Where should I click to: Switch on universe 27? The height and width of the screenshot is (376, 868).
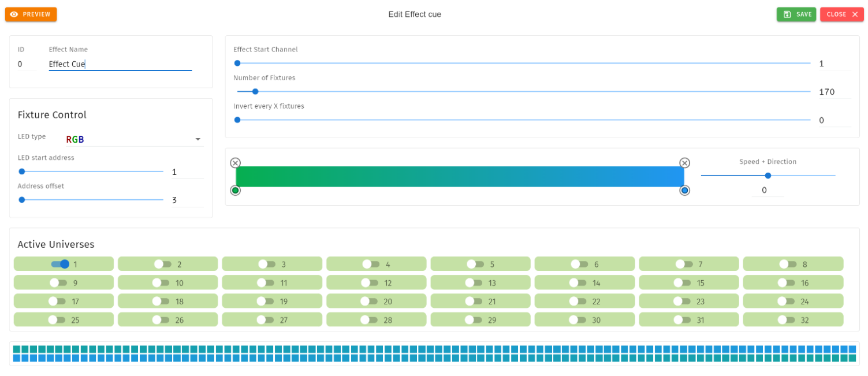point(266,320)
